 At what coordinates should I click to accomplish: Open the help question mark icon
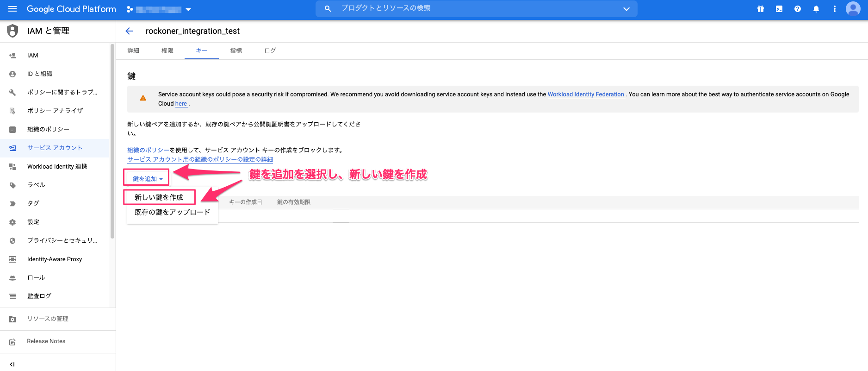[798, 9]
